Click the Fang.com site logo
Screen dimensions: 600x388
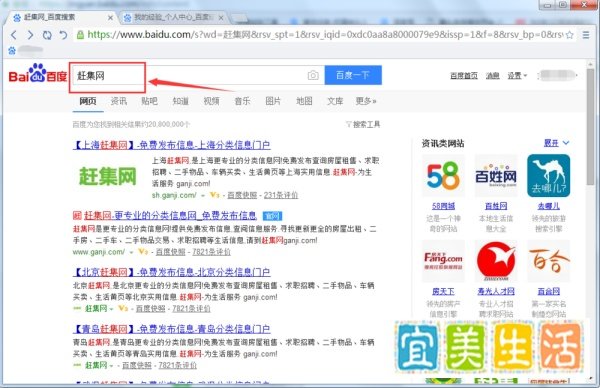pyautogui.click(x=443, y=261)
